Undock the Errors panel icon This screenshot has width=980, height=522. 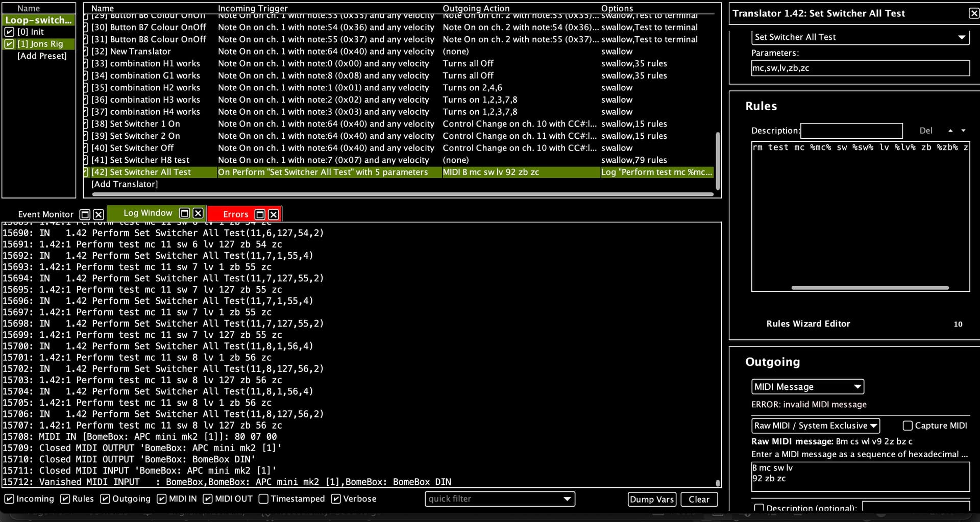point(260,214)
